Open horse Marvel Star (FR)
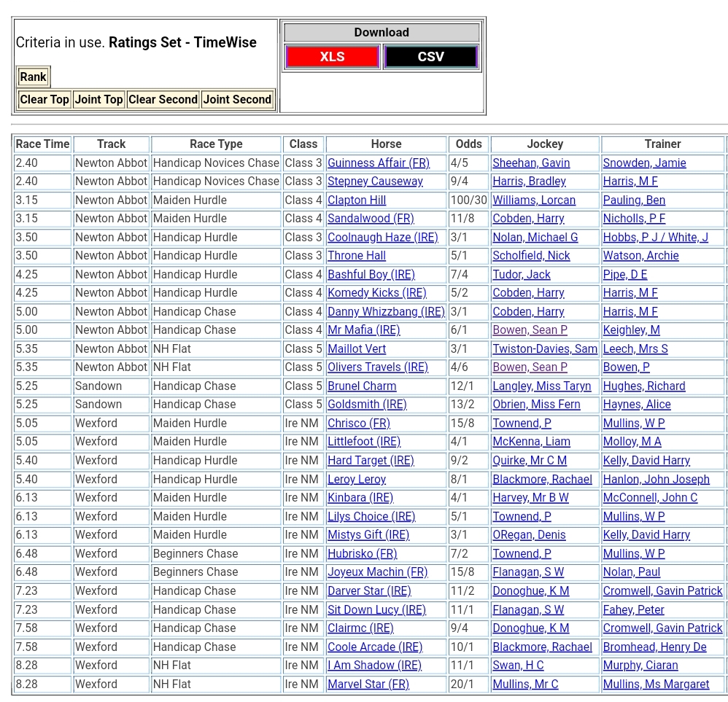The width and height of the screenshot is (728, 702). tap(368, 684)
